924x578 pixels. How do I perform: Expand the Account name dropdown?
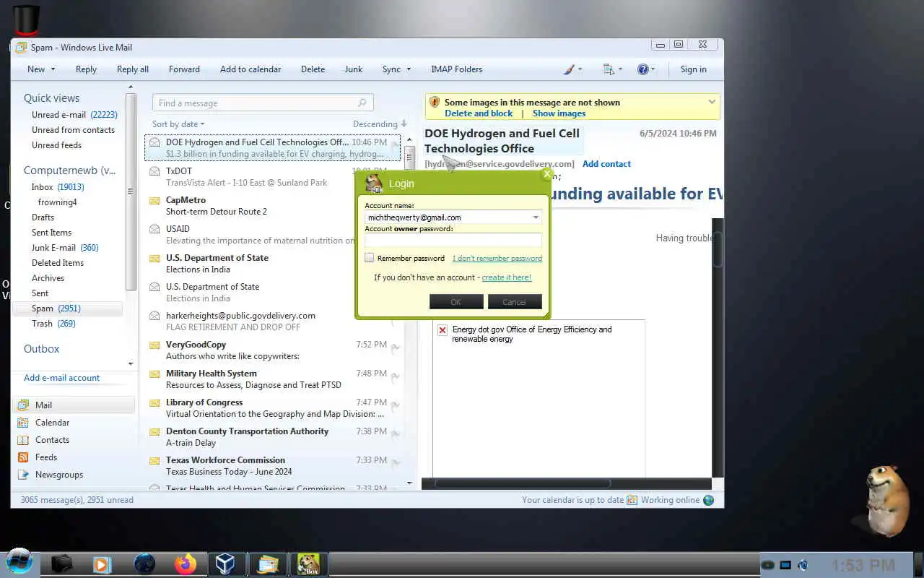(536, 217)
